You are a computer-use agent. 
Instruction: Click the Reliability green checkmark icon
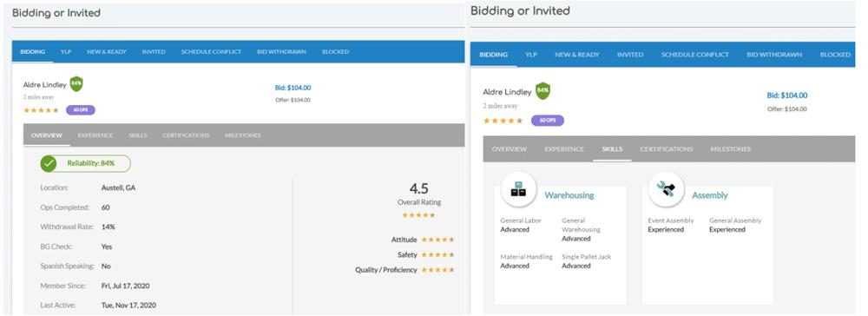coord(49,163)
